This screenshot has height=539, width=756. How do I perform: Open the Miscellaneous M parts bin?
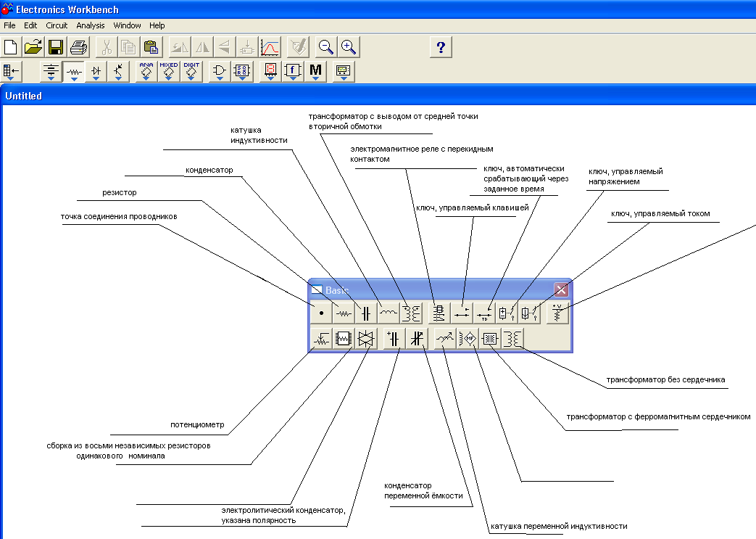coord(315,72)
